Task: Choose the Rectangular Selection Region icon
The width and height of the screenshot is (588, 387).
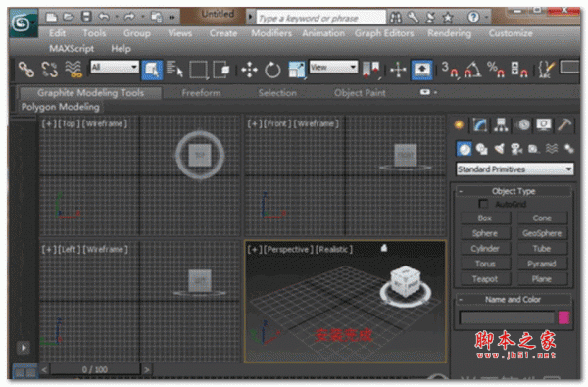Action: pos(199,71)
